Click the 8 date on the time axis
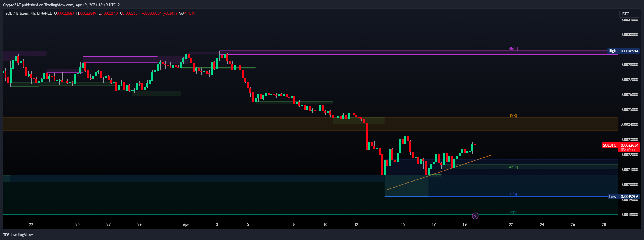The width and height of the screenshot is (644, 240). (294, 224)
